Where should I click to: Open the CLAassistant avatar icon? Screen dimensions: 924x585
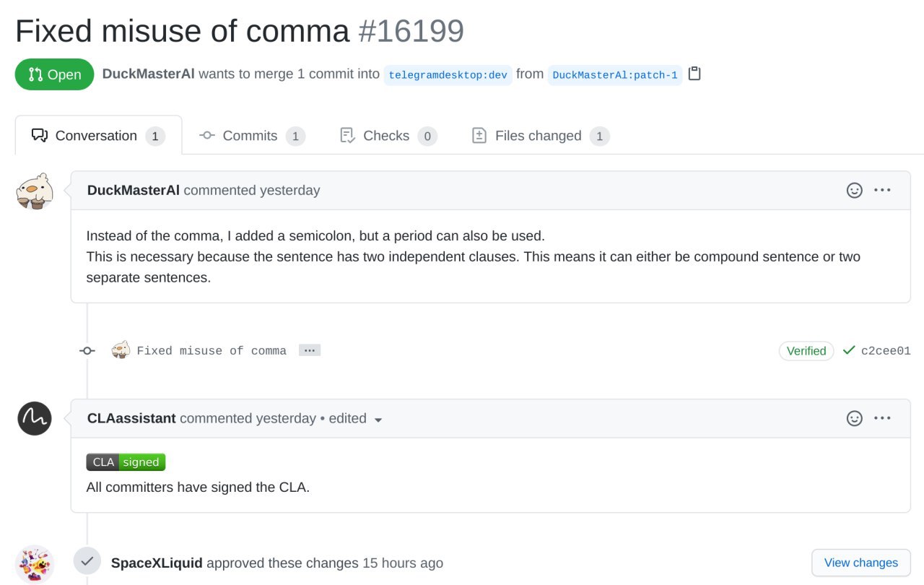pyautogui.click(x=35, y=418)
